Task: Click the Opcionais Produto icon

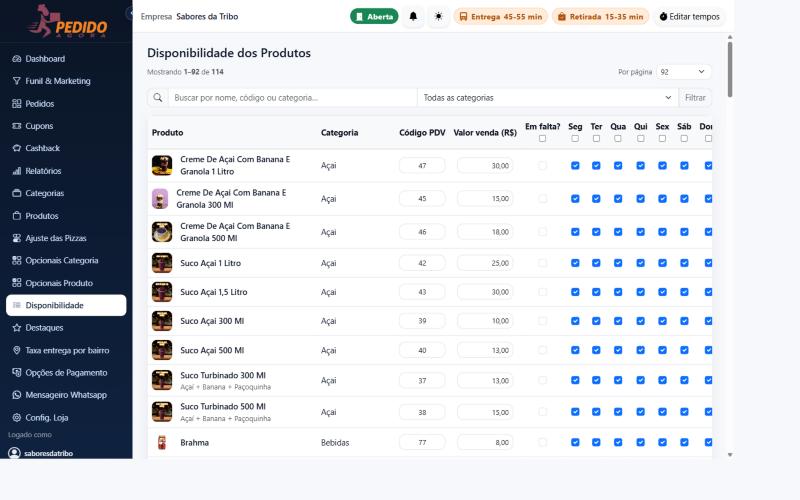Action: (16, 283)
